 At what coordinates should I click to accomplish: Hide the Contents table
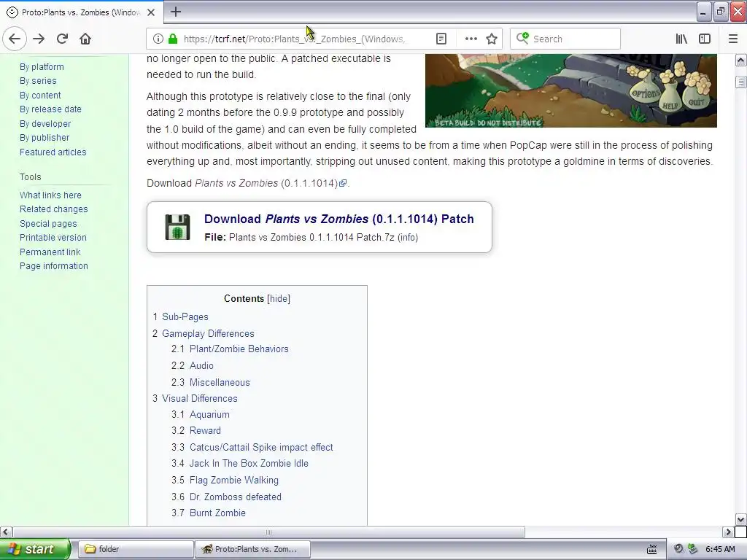pyautogui.click(x=279, y=298)
